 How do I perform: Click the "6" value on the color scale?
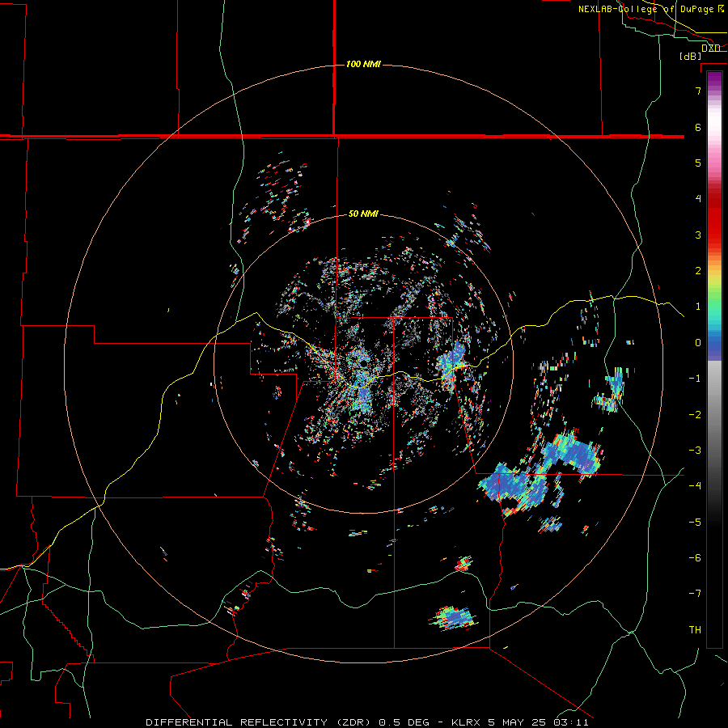coord(698,127)
